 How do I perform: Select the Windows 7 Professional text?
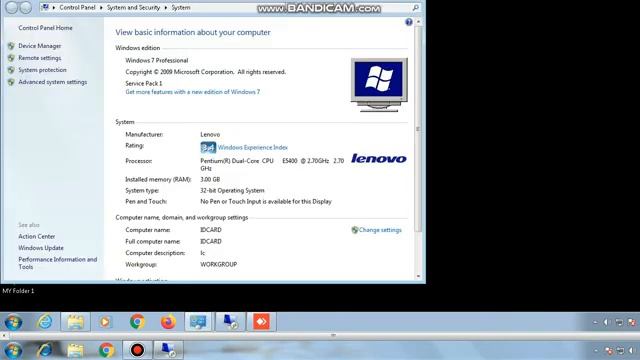coord(157,60)
